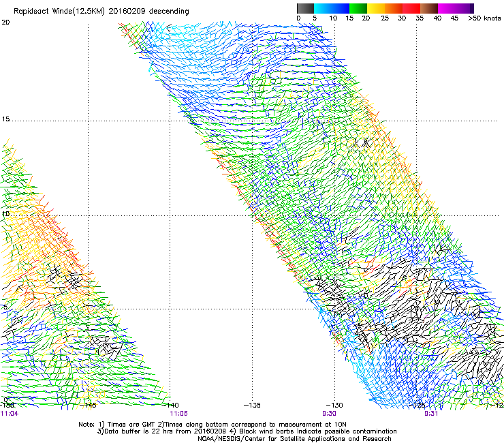Screen dimensions: 504x443
Task: Click the legend tick label '25'
Action: click(x=385, y=18)
